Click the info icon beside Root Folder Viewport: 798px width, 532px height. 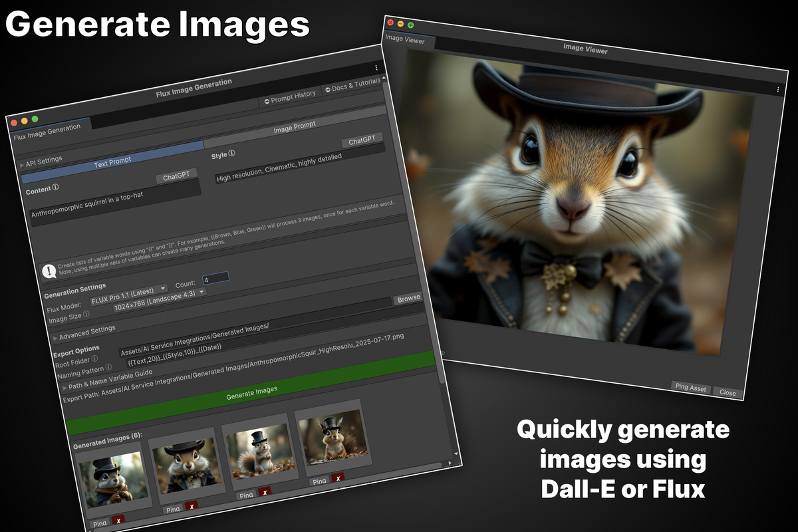click(94, 359)
